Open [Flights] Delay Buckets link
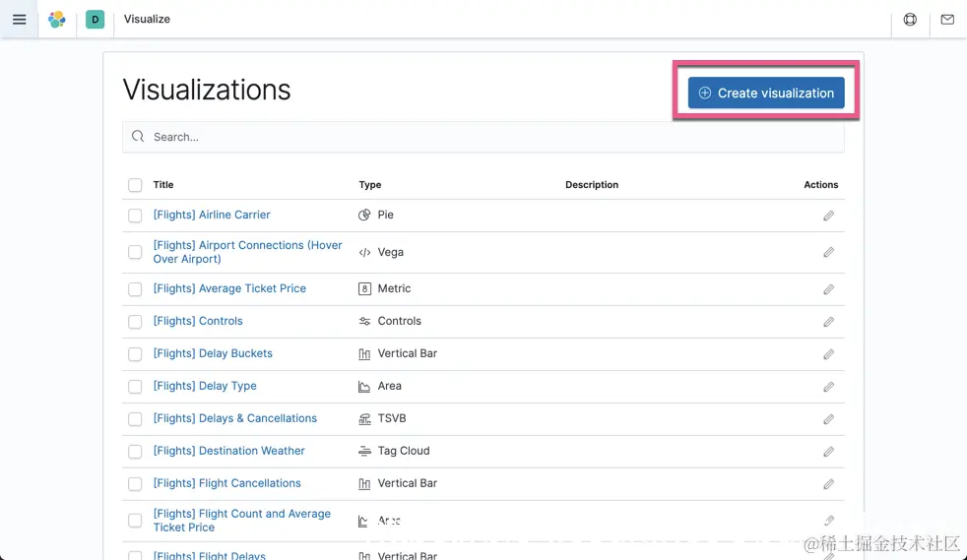The height and width of the screenshot is (560, 967). pos(213,353)
